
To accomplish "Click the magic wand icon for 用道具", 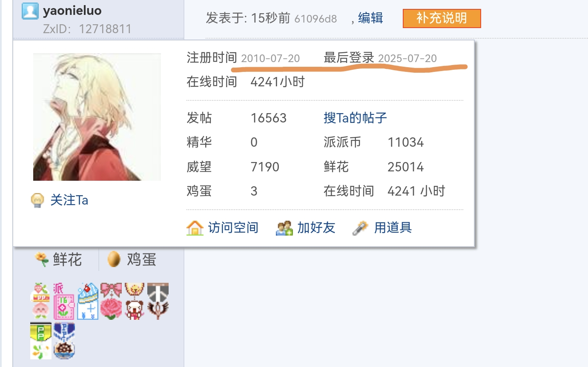I will pos(360,228).
